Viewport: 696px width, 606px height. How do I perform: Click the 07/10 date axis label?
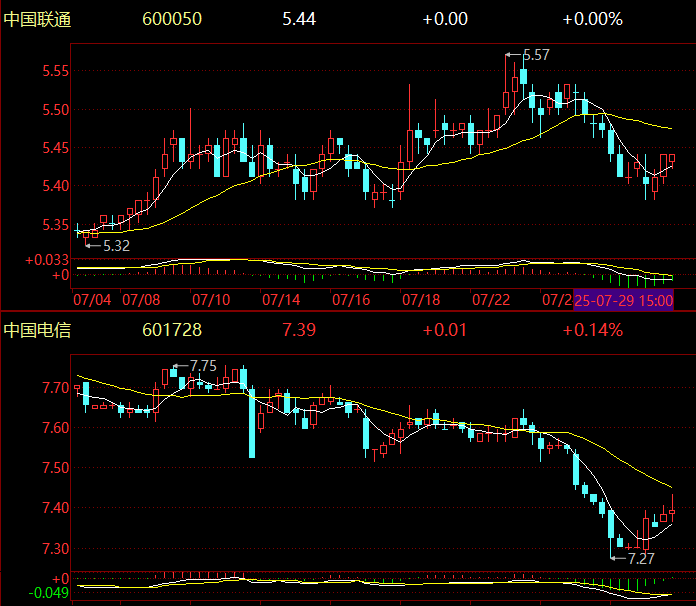[211, 300]
